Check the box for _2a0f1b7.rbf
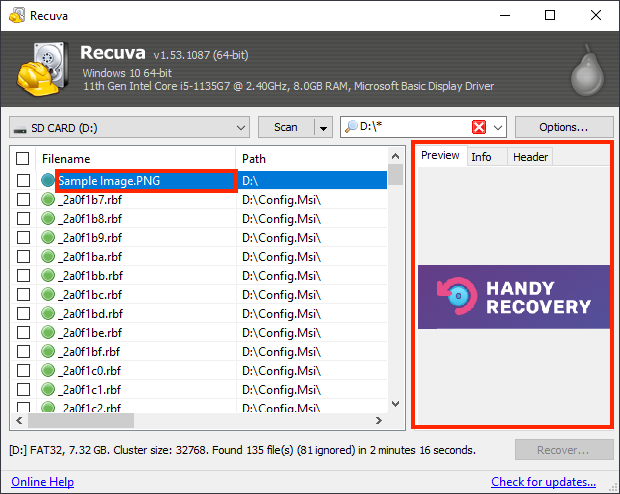 click(x=23, y=199)
